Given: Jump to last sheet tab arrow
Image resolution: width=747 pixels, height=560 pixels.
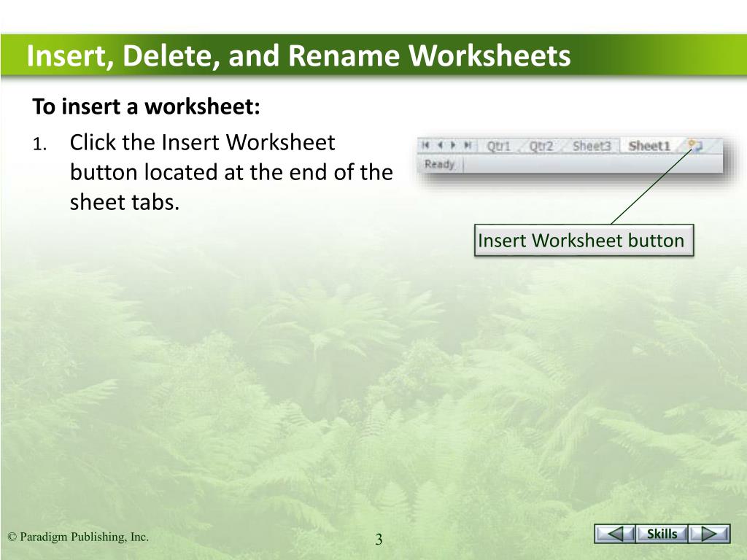Looking at the screenshot, I should pyautogui.click(x=468, y=145).
